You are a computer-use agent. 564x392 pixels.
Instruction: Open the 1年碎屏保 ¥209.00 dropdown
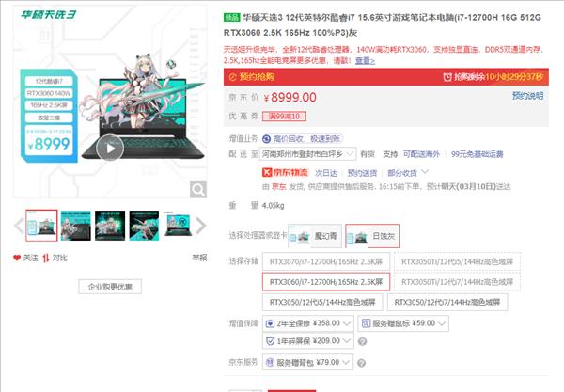(308, 341)
